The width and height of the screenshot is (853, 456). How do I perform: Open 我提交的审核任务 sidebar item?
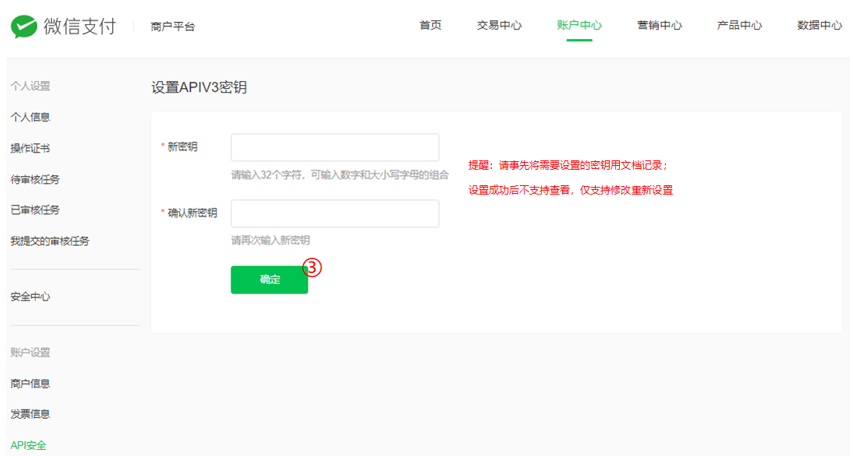point(50,241)
